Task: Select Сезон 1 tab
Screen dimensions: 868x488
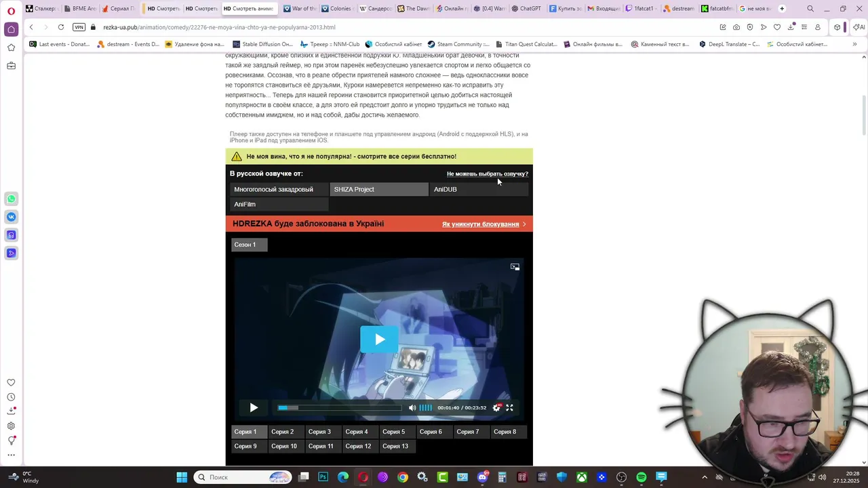Action: [x=249, y=245]
